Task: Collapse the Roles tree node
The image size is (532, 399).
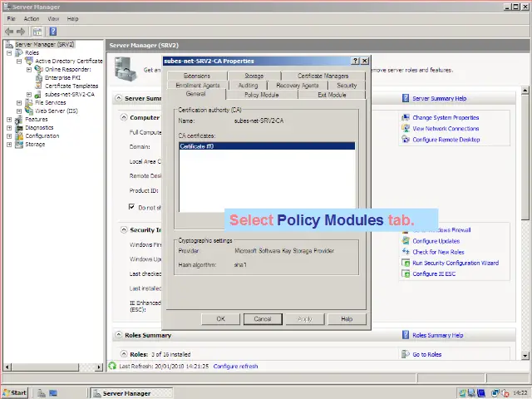Action: pos(9,53)
